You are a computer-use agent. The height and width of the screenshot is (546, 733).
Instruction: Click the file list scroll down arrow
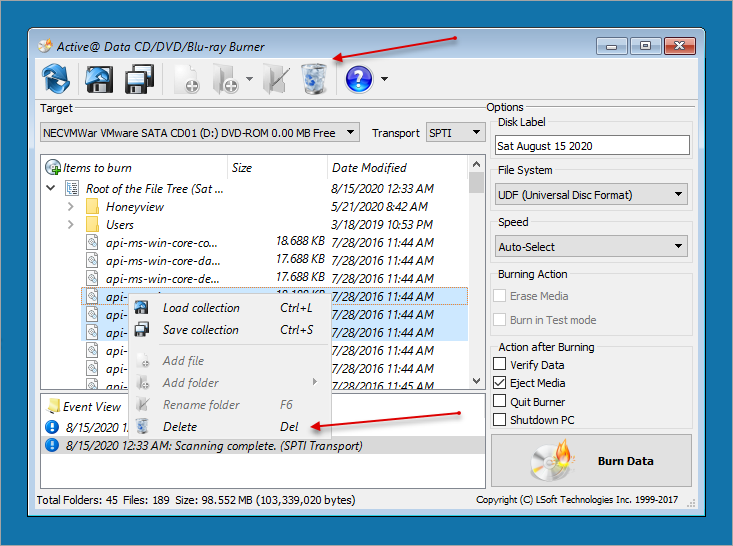[x=476, y=381]
